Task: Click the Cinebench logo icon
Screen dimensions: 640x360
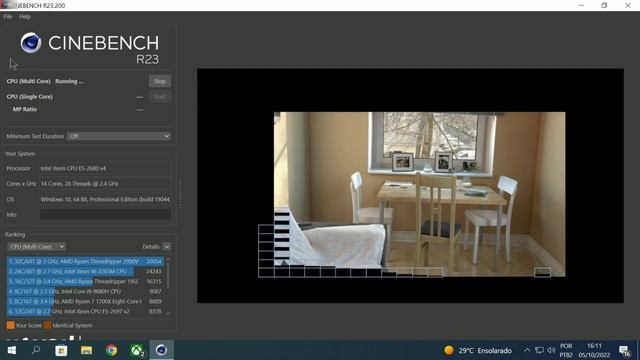Action: (x=31, y=43)
